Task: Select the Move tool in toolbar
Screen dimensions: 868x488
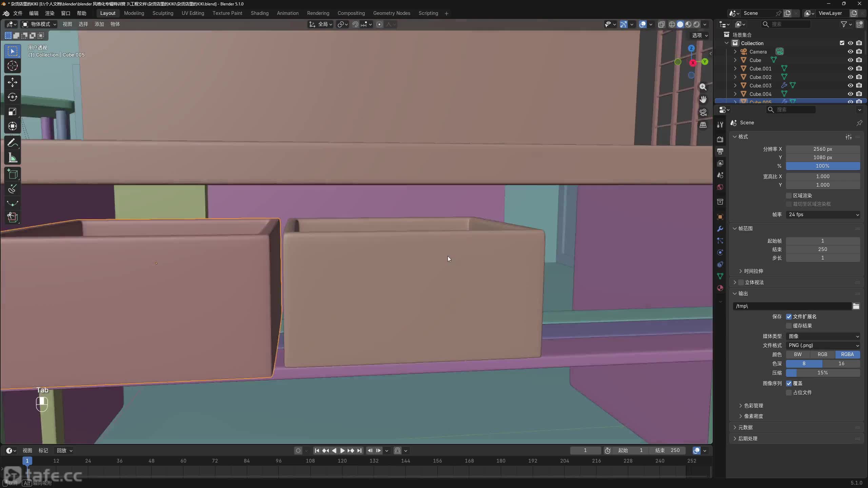Action: click(x=13, y=82)
